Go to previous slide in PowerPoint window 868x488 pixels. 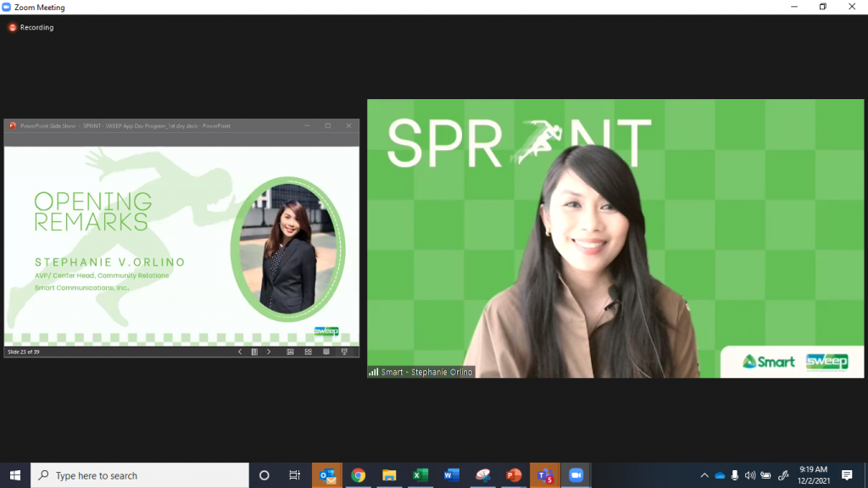pyautogui.click(x=240, y=352)
